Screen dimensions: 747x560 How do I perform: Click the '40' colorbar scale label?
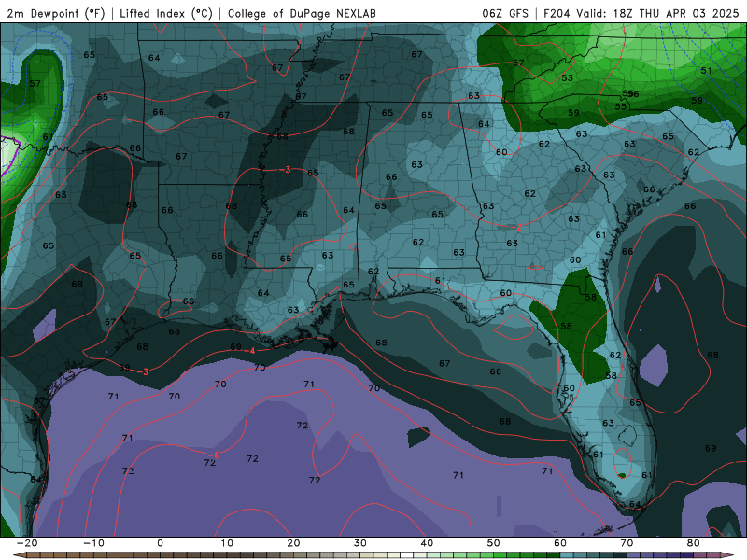427,543
